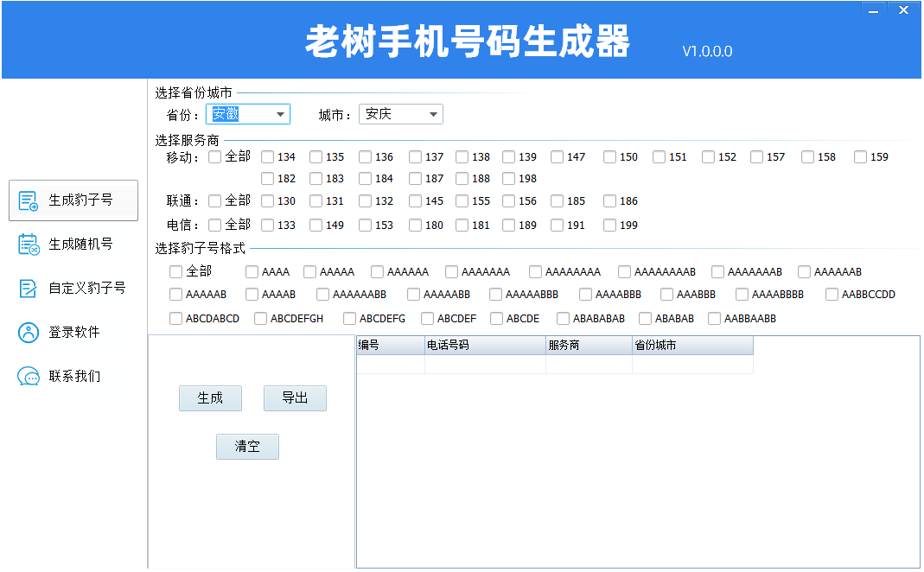Check the 159 prefix checkbox
This screenshot has height=572, width=924.
(860, 157)
